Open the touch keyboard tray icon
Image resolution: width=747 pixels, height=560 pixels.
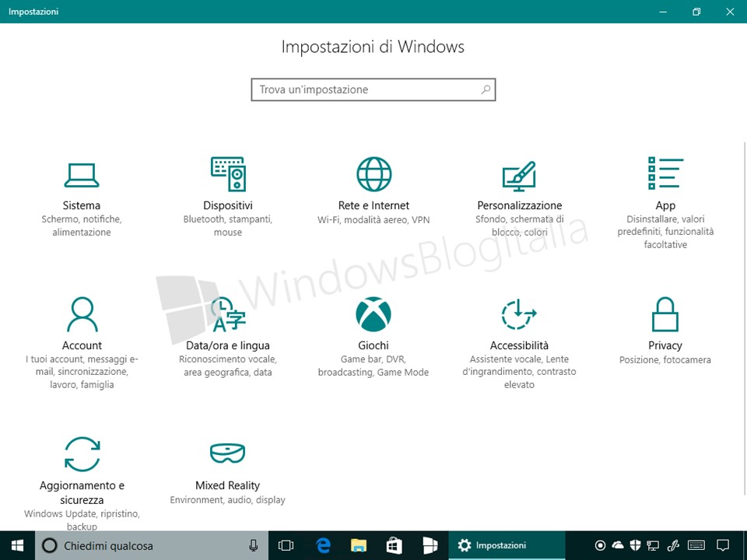tap(696, 545)
